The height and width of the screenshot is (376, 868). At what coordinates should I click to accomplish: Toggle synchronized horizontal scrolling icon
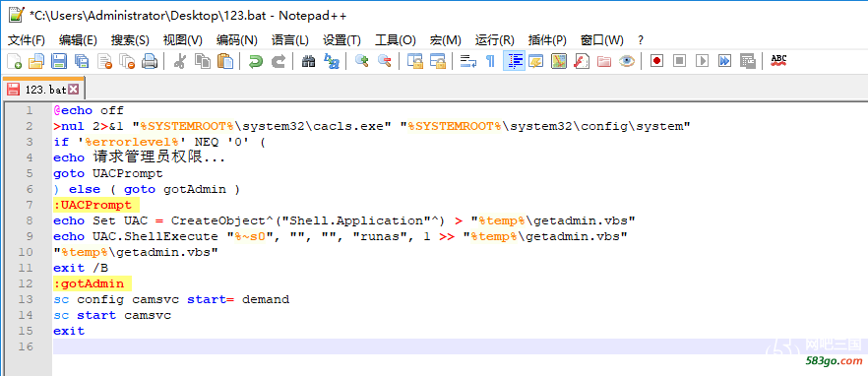coord(437,61)
